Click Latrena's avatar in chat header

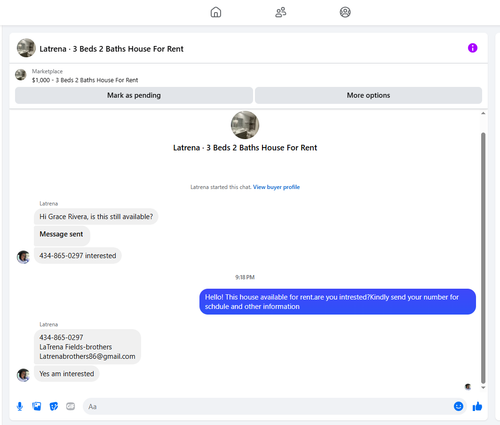26,48
